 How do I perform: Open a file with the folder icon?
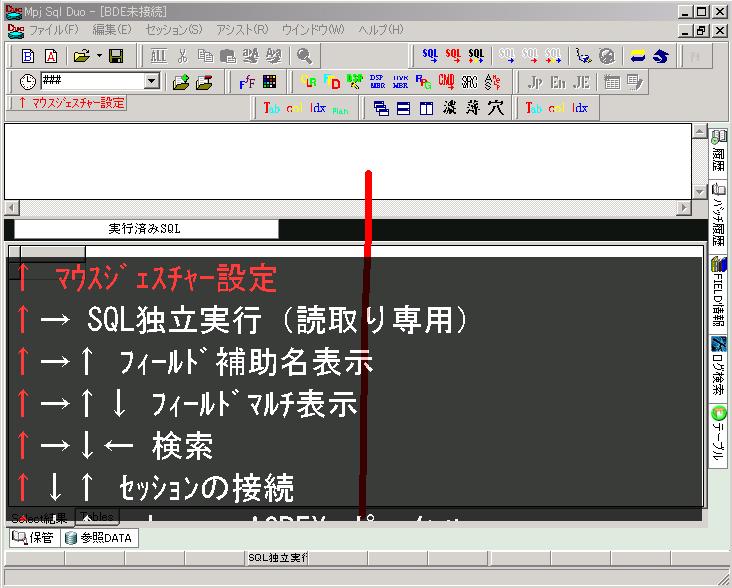(x=82, y=56)
